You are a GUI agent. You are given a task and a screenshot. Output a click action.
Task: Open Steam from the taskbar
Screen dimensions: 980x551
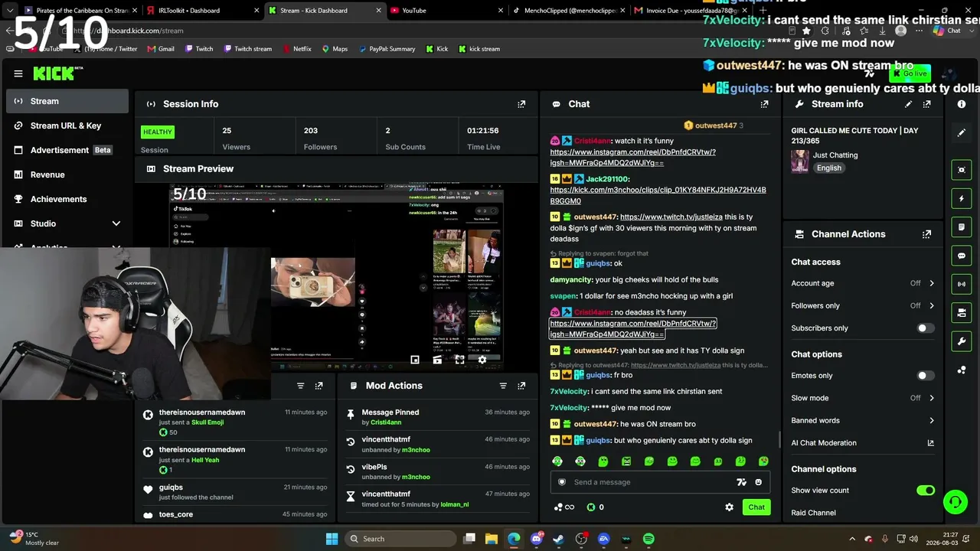(558, 539)
